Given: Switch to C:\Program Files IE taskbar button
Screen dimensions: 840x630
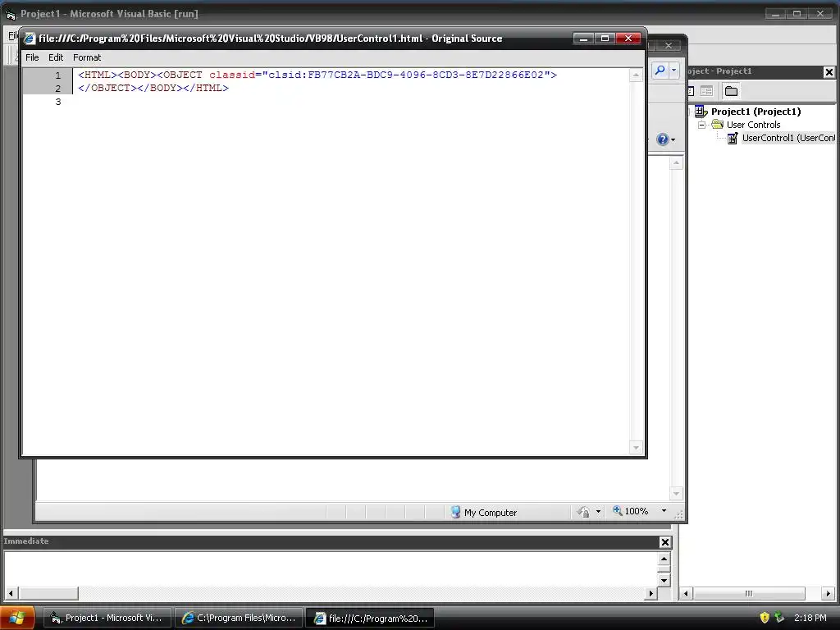Looking at the screenshot, I should coord(239,618).
